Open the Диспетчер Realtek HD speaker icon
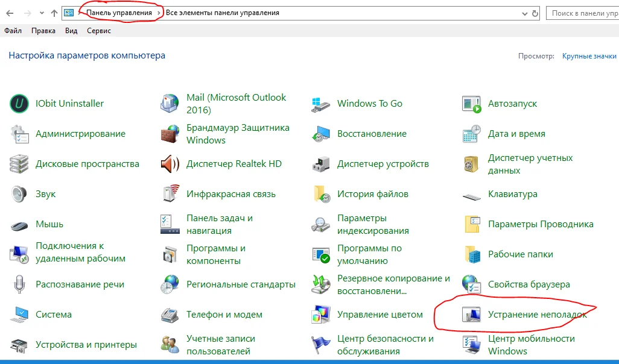The image size is (619, 364). 170,164
